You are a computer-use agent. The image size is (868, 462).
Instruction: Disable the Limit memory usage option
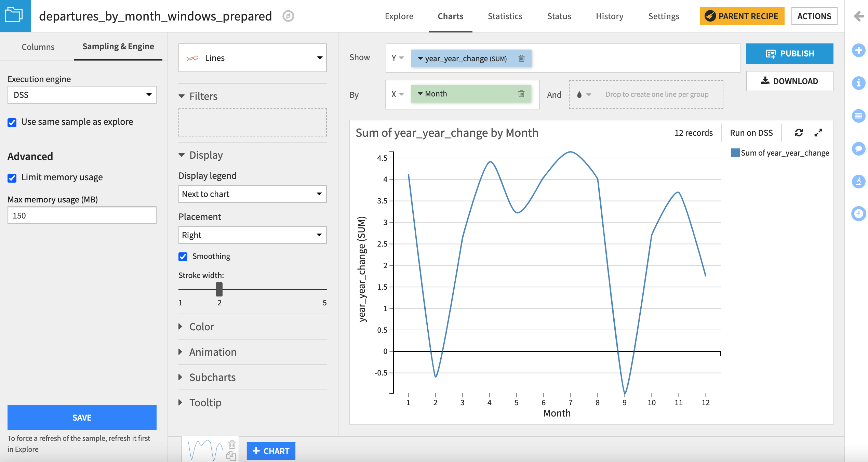[12, 177]
